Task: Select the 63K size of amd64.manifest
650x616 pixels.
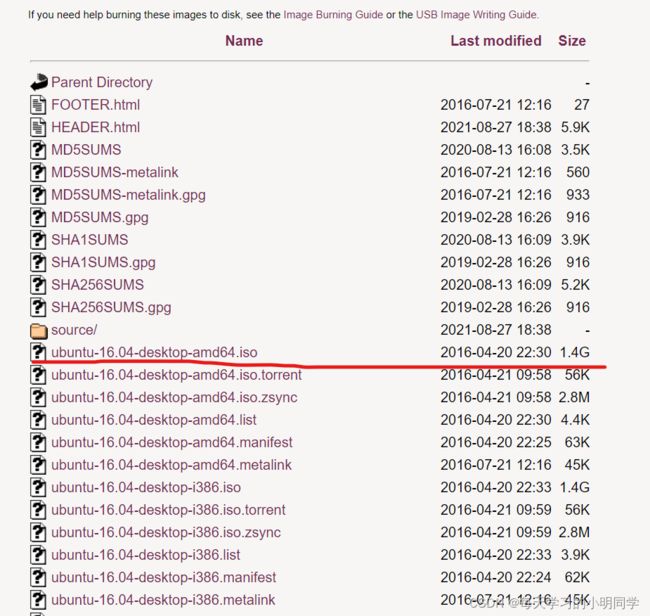Action: (x=577, y=442)
